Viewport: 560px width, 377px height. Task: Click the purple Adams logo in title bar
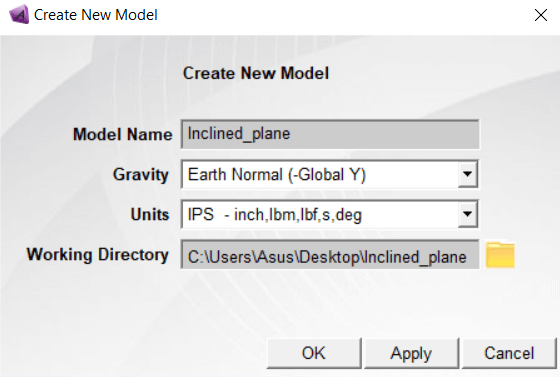click(19, 14)
